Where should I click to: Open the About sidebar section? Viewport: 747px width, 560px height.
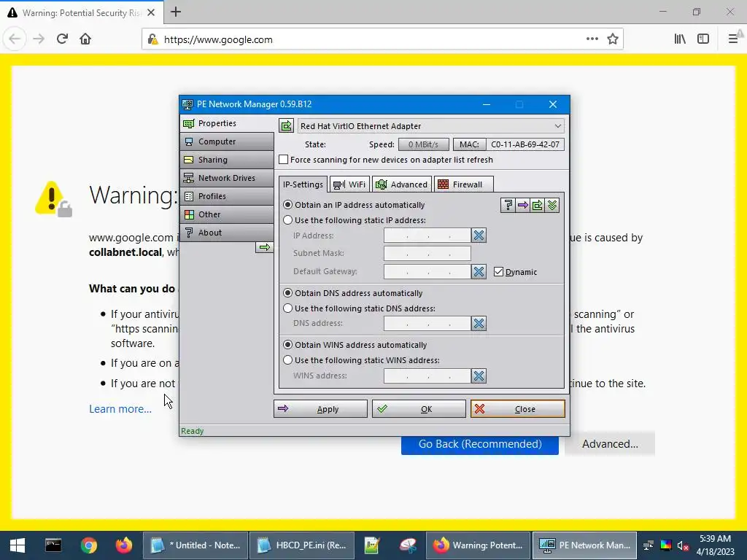[x=228, y=233]
